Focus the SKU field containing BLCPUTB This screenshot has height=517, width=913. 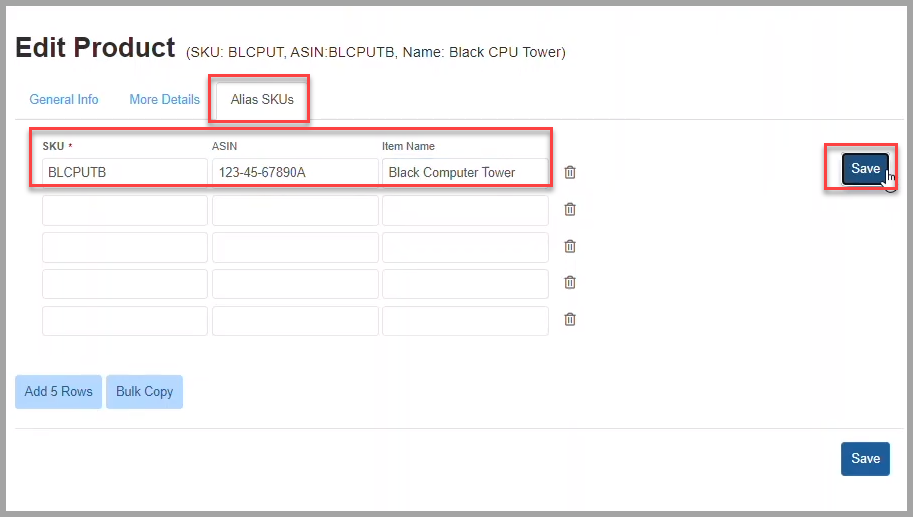pos(125,172)
